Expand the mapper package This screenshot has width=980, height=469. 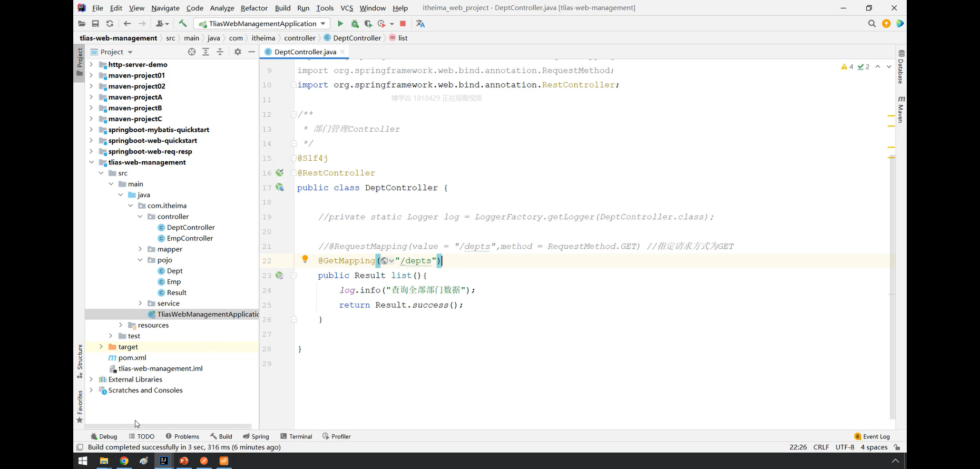click(140, 249)
